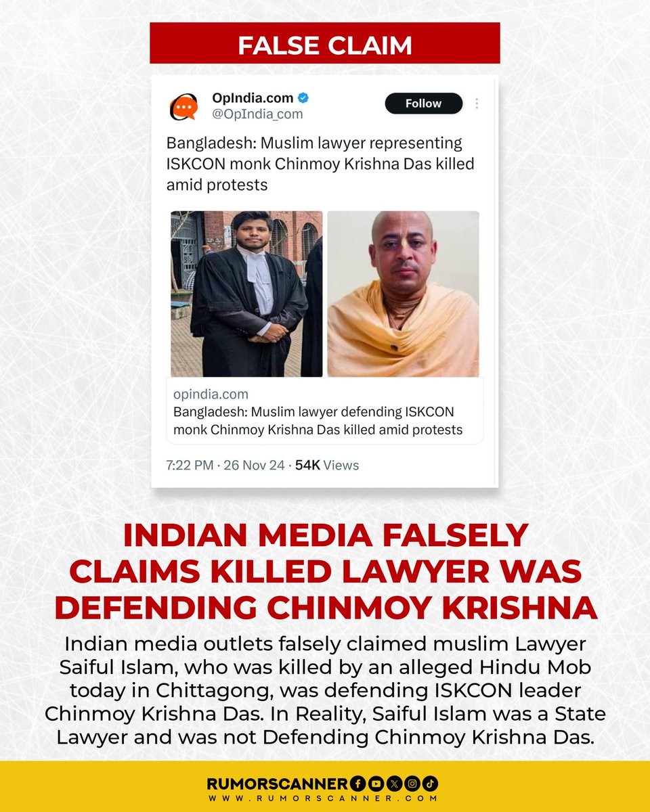Screen dimensions: 650x812
Task: Click the FALSE CLAIM red banner
Action: pyautogui.click(x=325, y=43)
